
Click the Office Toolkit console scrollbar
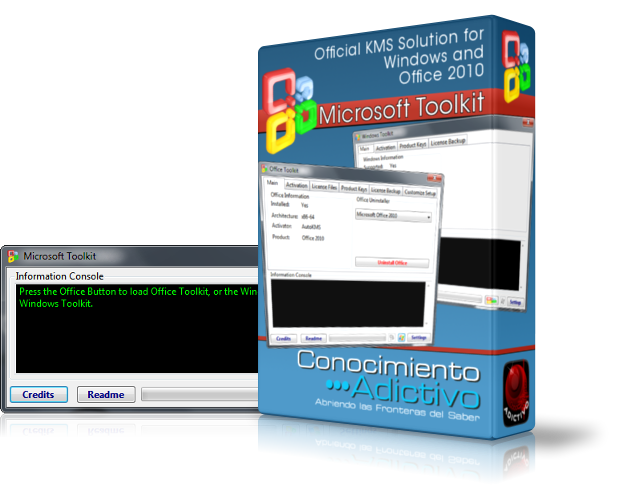tap(428, 304)
